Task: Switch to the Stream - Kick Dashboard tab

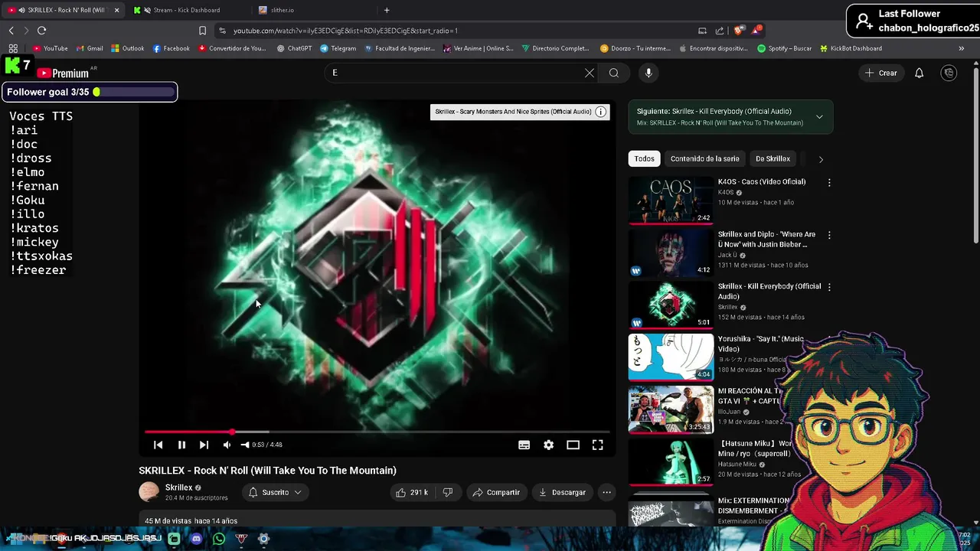Action: (186, 10)
